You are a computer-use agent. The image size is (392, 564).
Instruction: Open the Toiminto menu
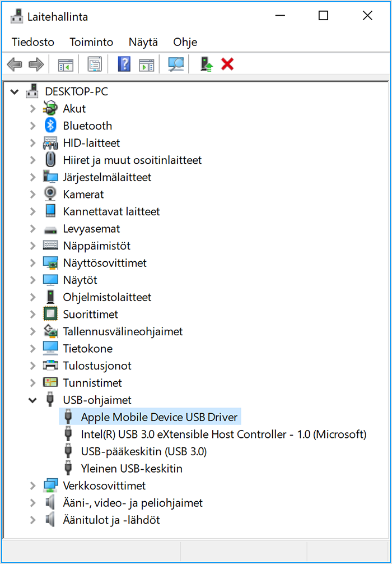[x=91, y=42]
